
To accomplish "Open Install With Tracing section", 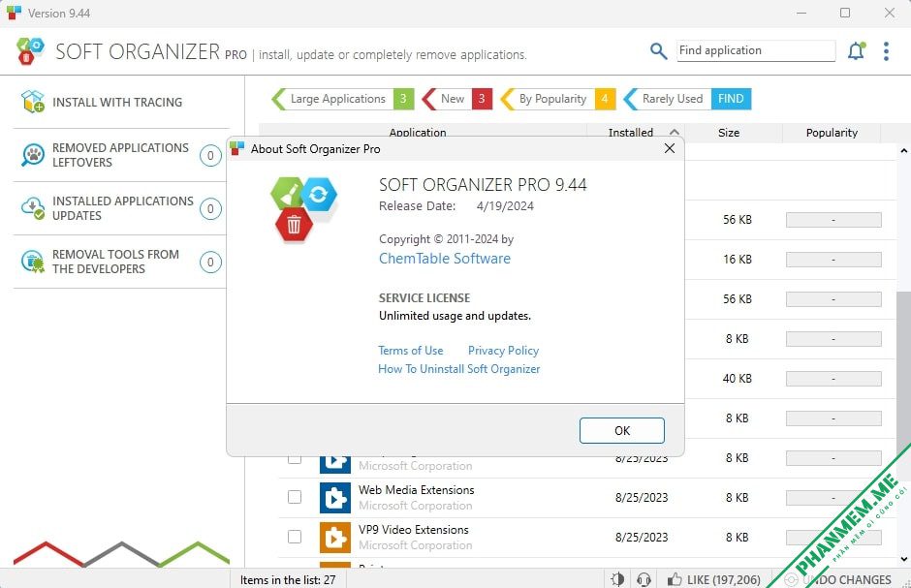I will (121, 102).
